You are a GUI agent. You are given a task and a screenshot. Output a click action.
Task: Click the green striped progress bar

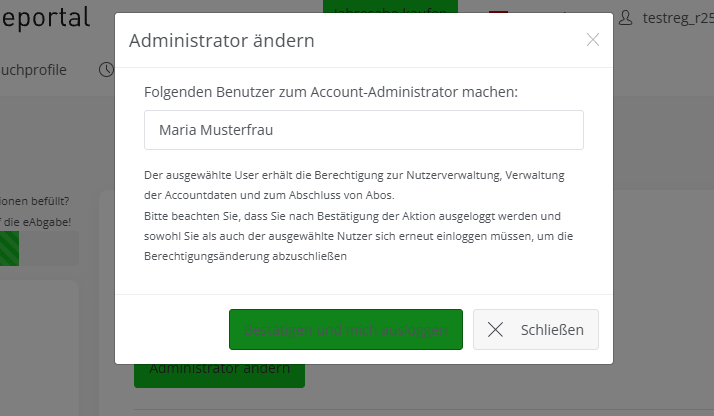(9, 249)
